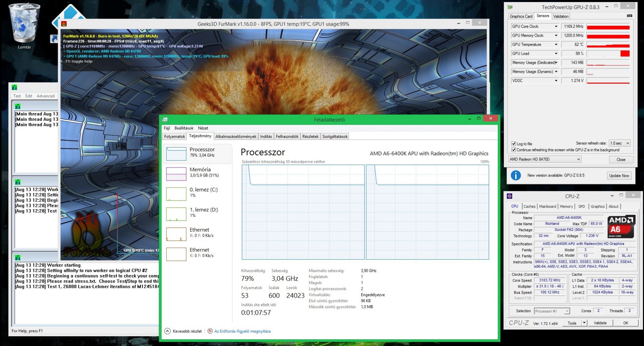Screen dimensions: 644x346
Task: Click the Update Now button
Action: (x=619, y=176)
